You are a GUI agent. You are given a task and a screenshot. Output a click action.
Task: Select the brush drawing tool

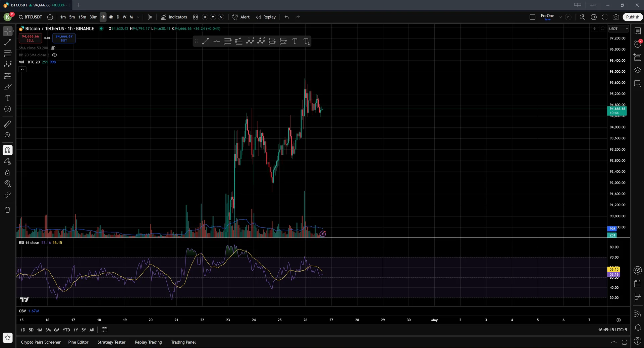7,87
